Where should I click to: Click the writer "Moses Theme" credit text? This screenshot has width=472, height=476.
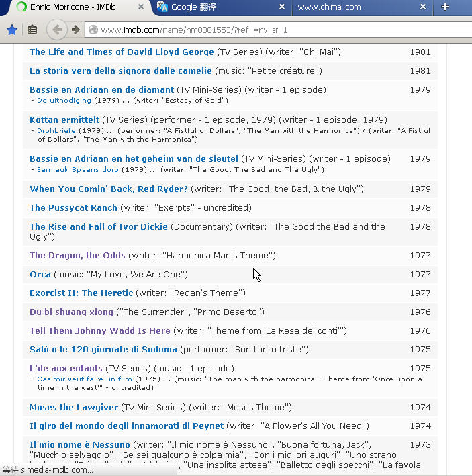pyautogui.click(x=240, y=407)
